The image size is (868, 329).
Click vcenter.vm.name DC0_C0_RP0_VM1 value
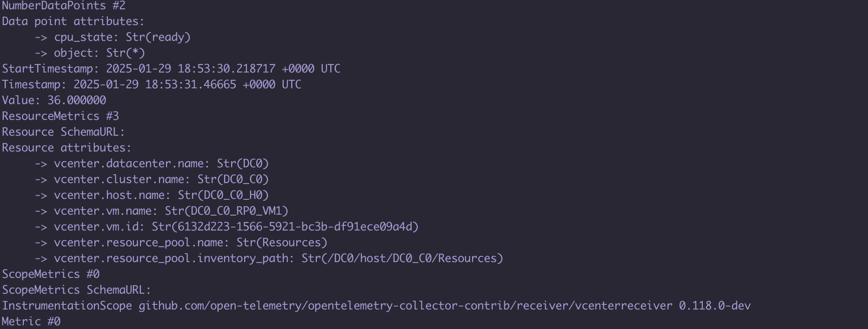(227, 211)
